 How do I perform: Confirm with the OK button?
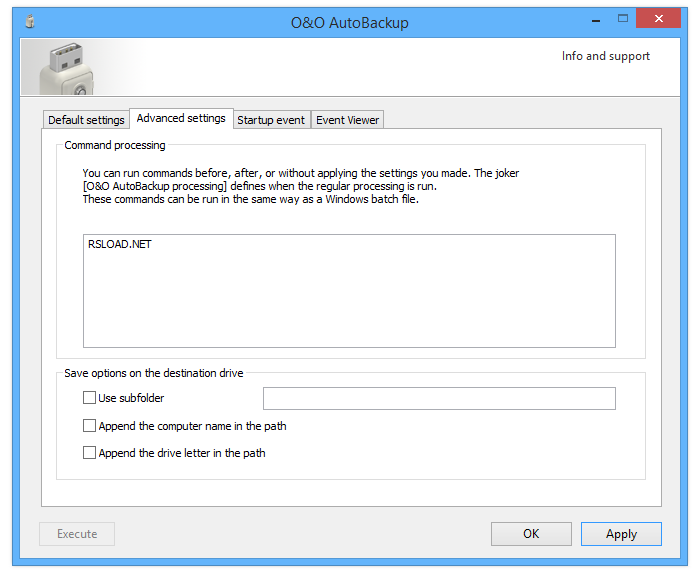tap(531, 534)
